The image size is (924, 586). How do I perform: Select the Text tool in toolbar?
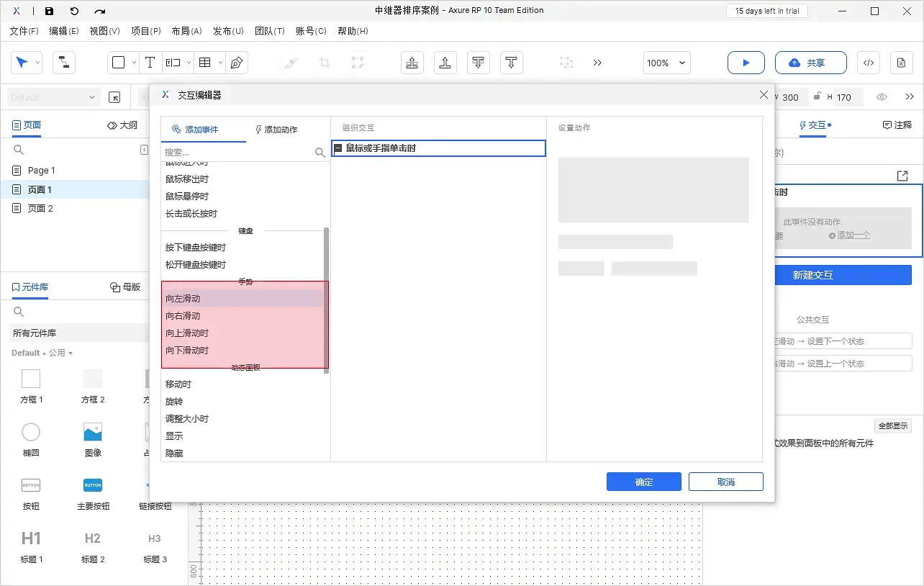pyautogui.click(x=150, y=63)
